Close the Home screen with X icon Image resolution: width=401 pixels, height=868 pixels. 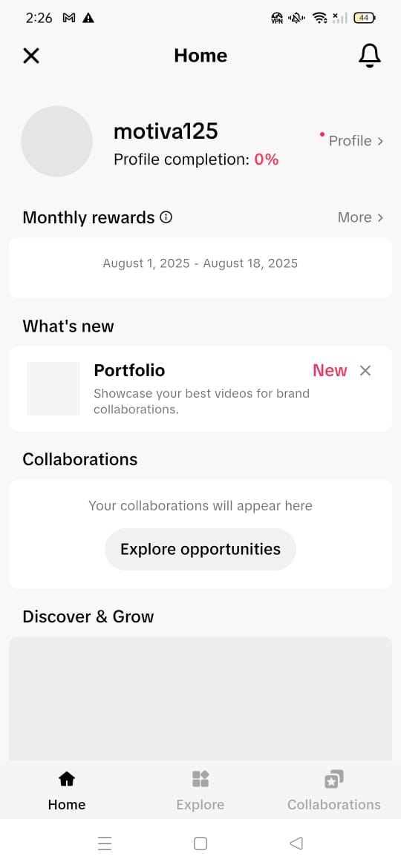pyautogui.click(x=31, y=56)
